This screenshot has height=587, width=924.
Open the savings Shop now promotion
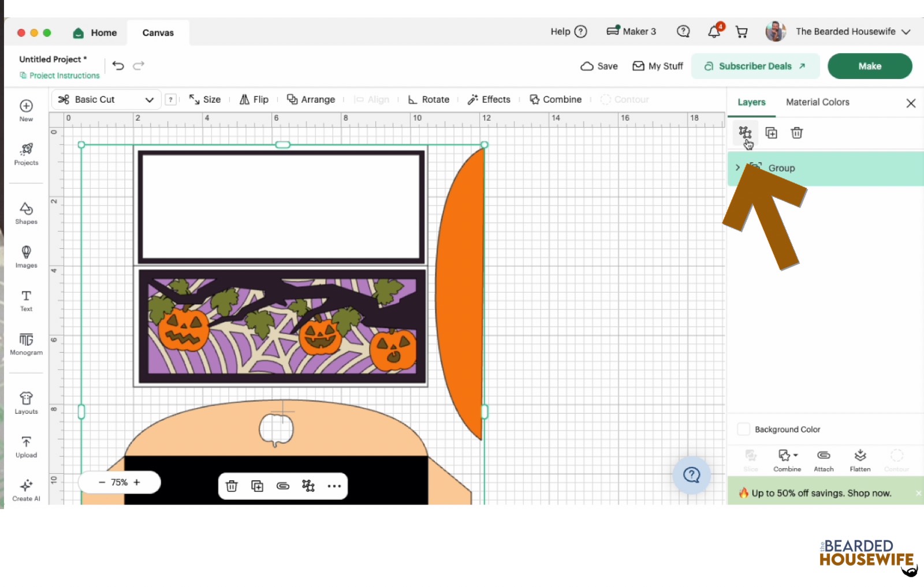821,493
